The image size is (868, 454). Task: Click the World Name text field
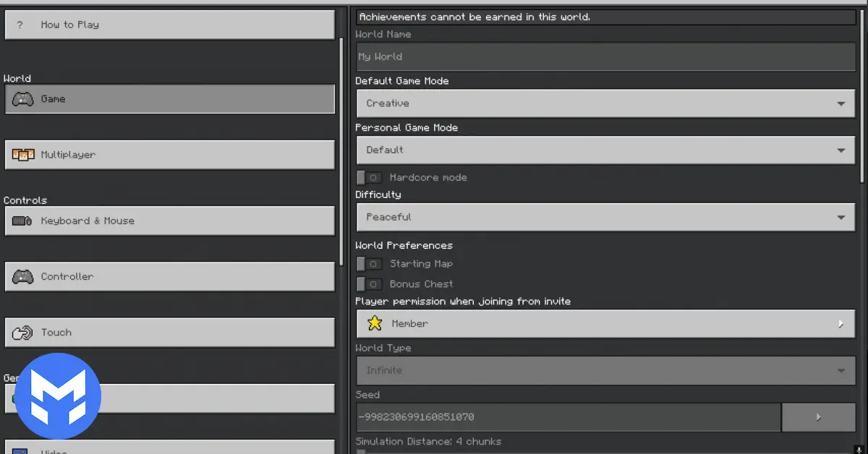click(605, 56)
